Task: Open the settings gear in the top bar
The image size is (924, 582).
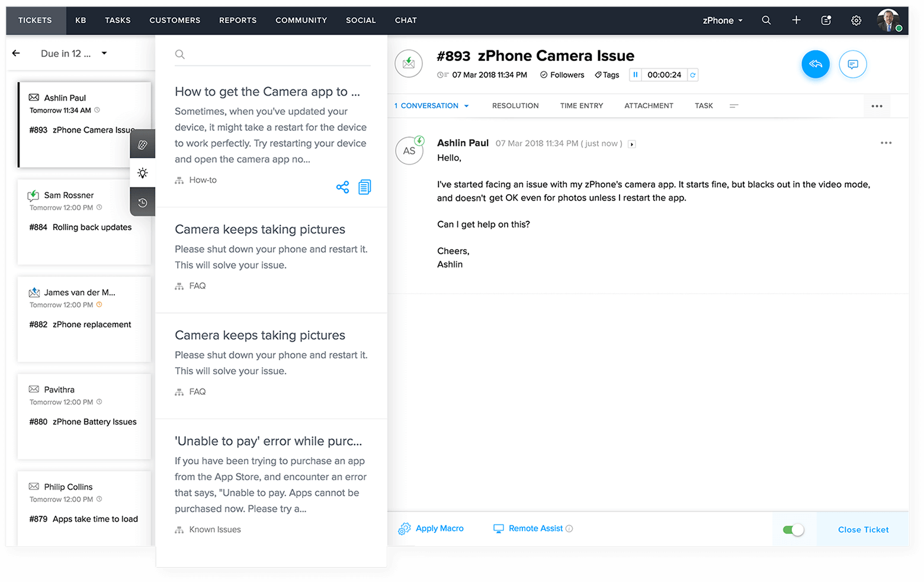Action: click(856, 20)
